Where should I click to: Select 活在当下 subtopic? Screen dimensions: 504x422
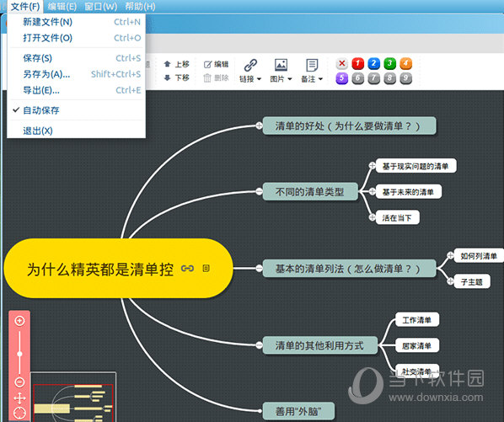(x=397, y=218)
